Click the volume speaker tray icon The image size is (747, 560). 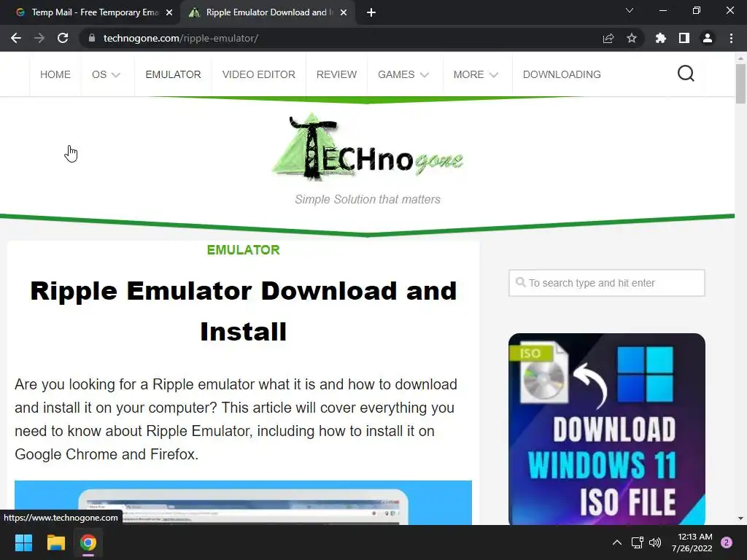[655, 542]
